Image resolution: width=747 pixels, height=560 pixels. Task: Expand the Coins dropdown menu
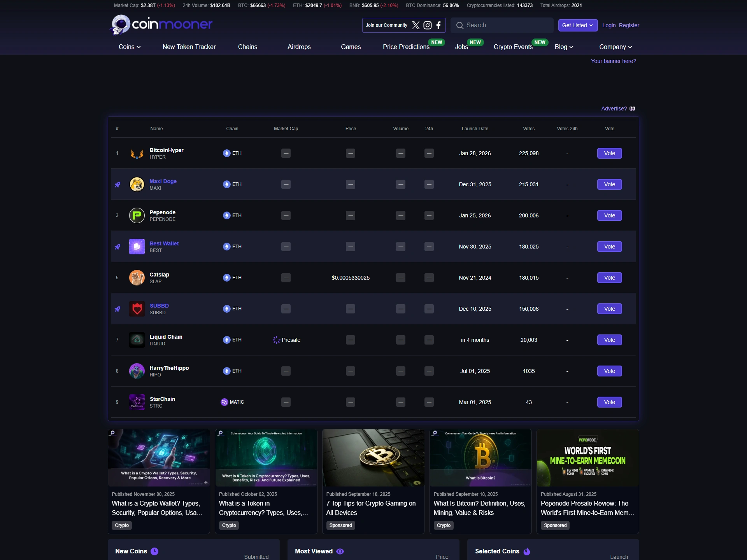tap(130, 47)
